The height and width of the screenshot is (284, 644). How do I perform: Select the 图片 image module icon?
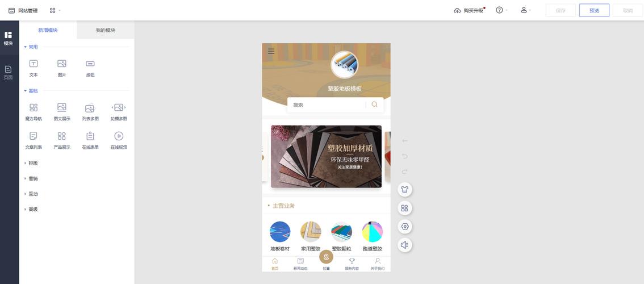(x=61, y=64)
